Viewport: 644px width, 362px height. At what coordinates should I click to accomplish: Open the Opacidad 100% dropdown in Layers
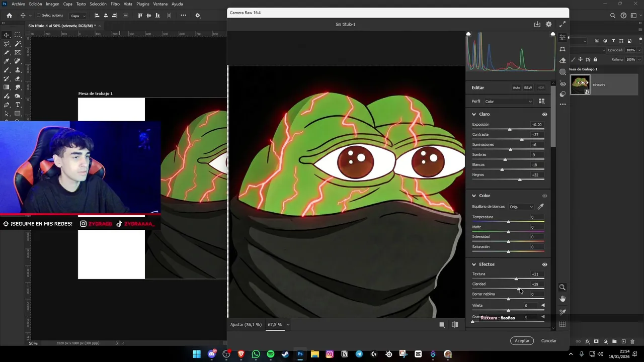click(x=639, y=50)
